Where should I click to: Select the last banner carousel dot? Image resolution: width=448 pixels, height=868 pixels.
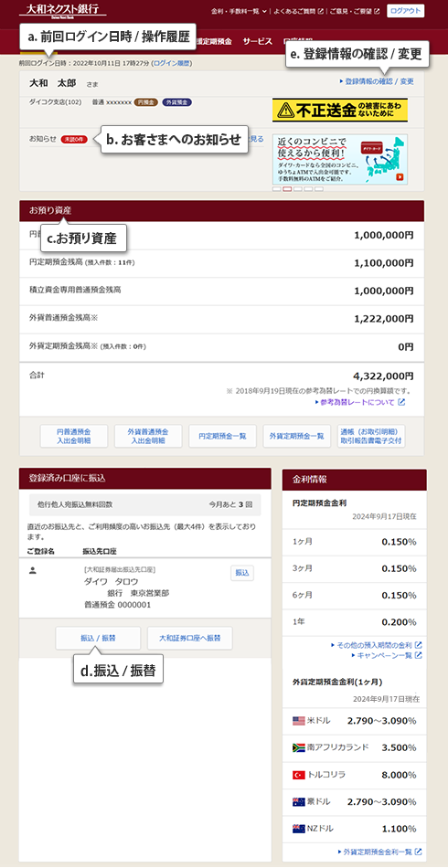pyautogui.click(x=319, y=189)
